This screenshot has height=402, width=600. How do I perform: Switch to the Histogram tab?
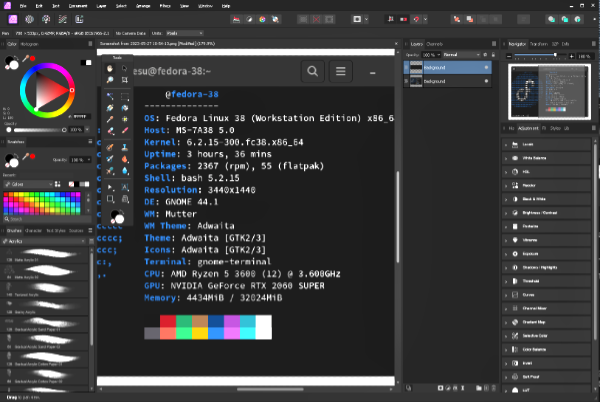click(29, 44)
